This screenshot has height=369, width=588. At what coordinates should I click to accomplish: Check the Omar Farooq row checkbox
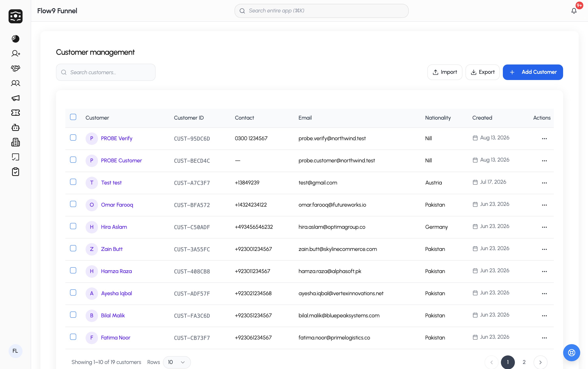pyautogui.click(x=73, y=204)
